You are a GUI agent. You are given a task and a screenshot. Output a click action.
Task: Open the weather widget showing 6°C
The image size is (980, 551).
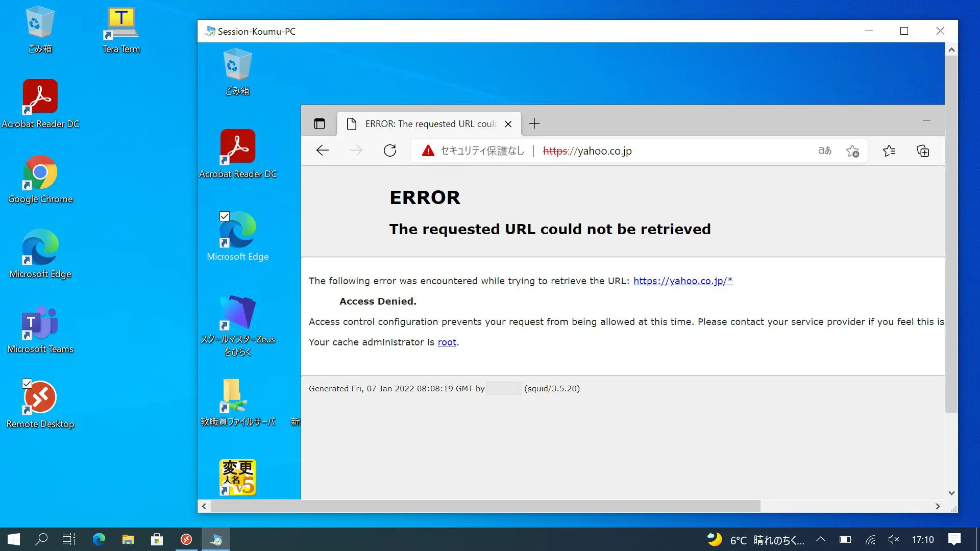[755, 540]
